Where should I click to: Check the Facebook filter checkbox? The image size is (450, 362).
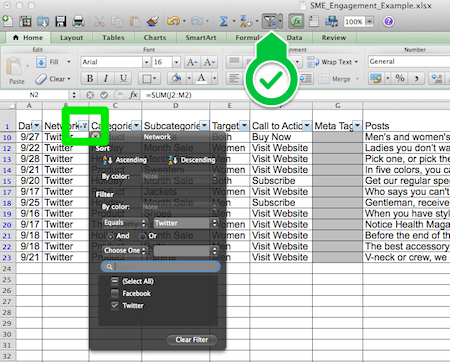click(115, 293)
